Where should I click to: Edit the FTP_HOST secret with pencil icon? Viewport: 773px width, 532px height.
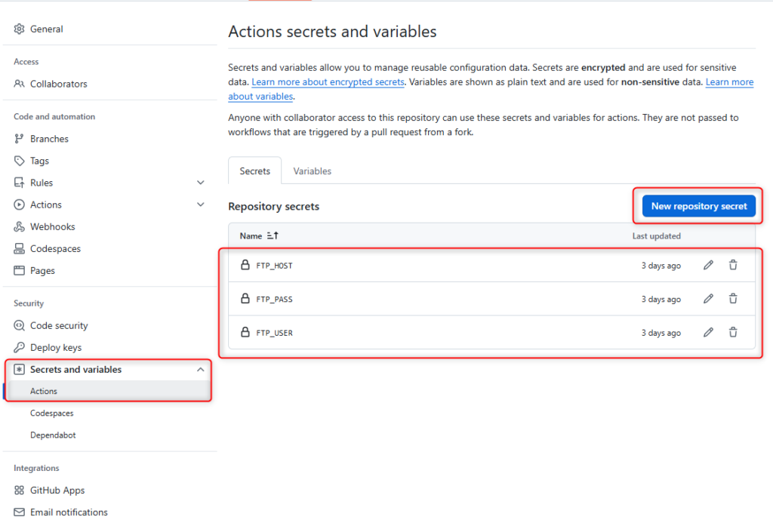pos(708,265)
